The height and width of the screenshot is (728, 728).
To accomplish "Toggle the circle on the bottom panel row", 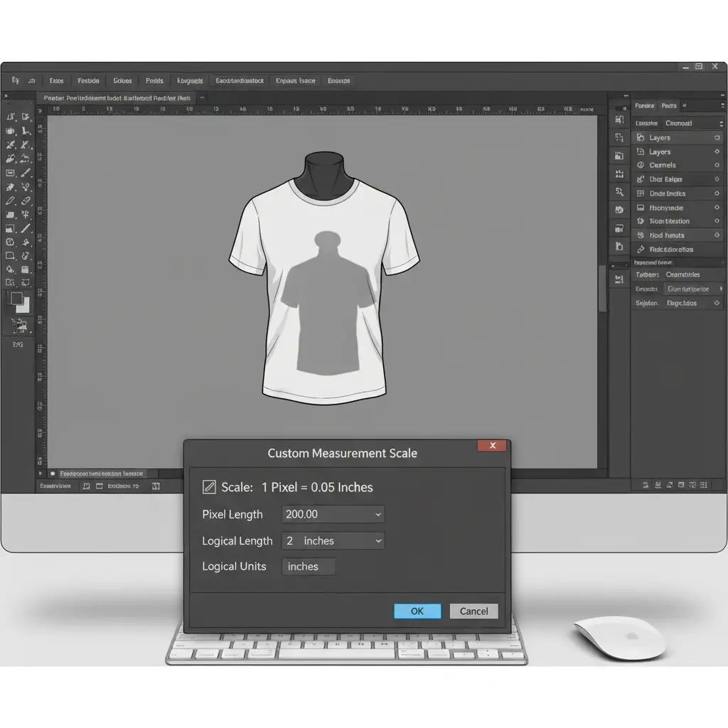I will [717, 304].
